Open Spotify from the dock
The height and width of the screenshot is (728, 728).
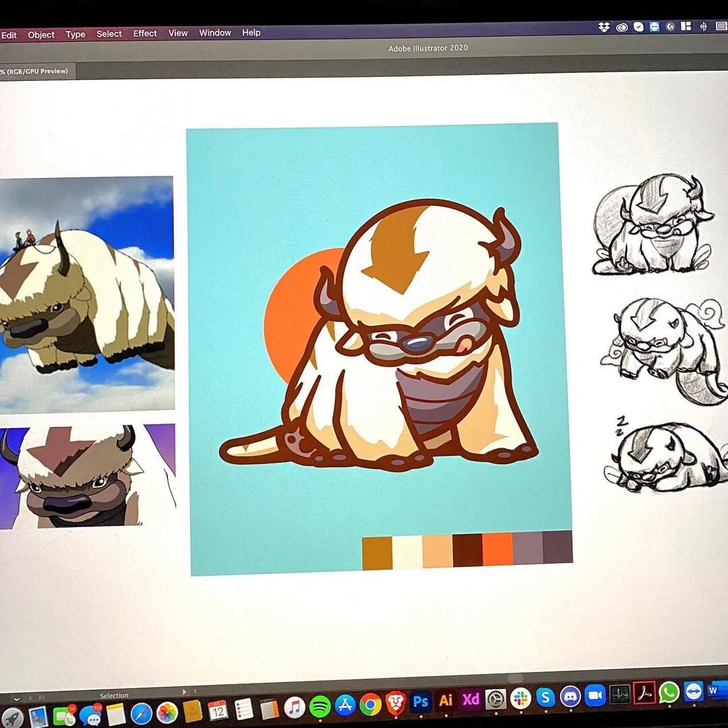tap(320, 705)
